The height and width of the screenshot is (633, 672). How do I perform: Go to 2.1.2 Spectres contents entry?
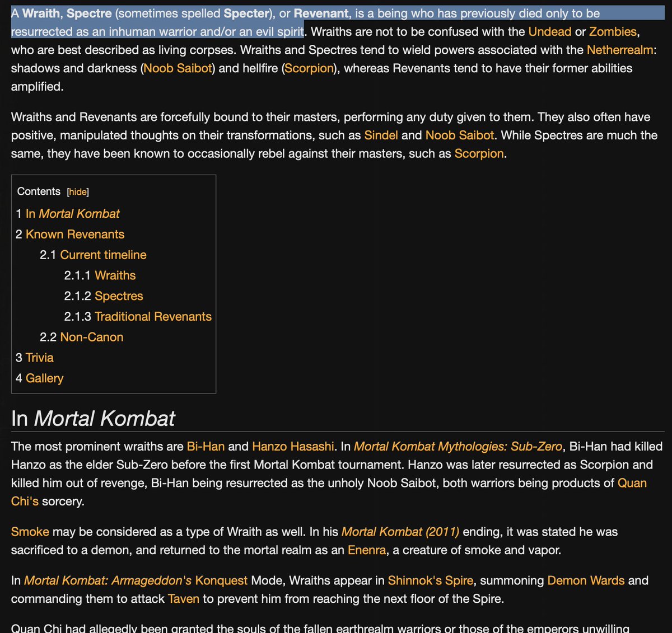pyautogui.click(x=119, y=296)
